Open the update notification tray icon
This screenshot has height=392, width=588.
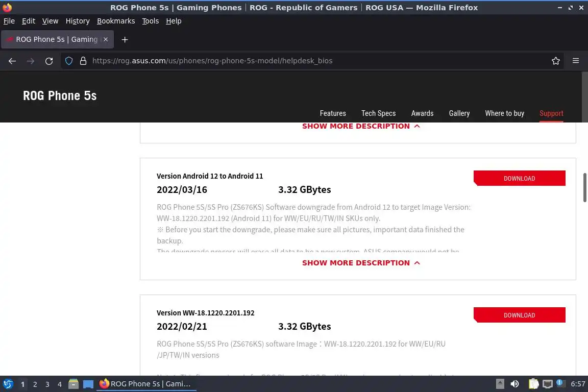click(x=559, y=383)
